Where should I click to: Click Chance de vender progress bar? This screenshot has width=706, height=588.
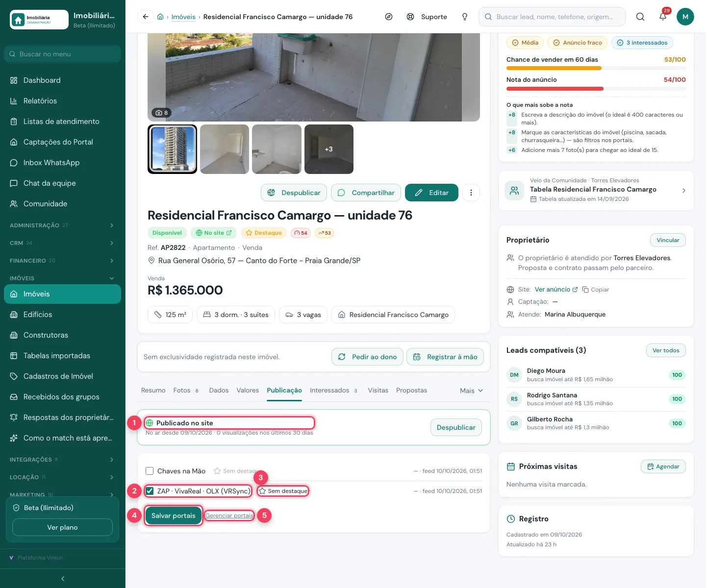(x=596, y=68)
